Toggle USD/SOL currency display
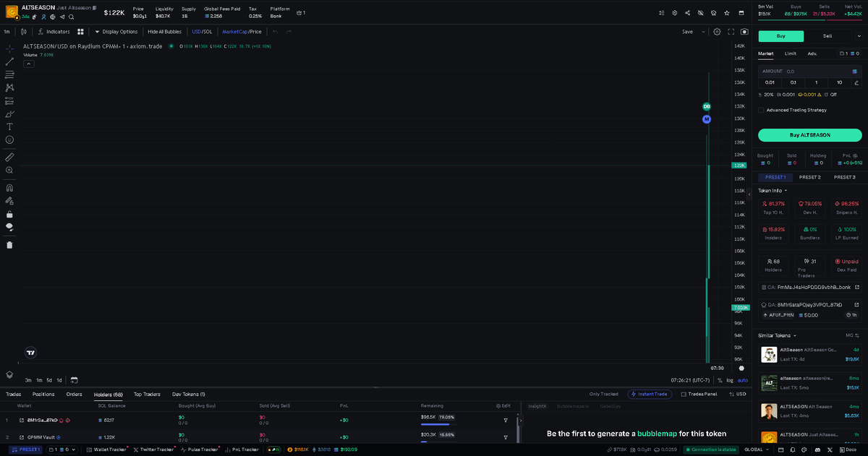Screen dimensions: 868x456 (202, 32)
